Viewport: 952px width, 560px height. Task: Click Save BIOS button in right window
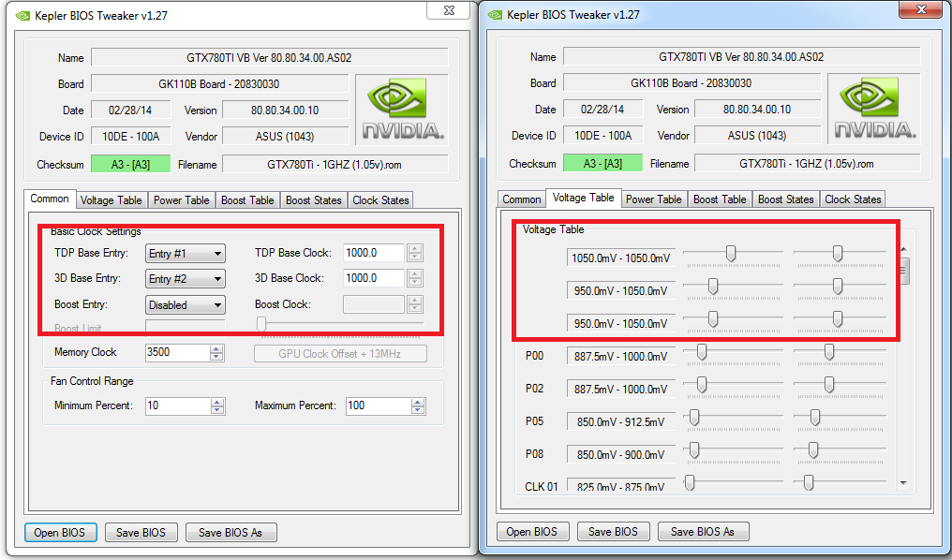coord(613,532)
